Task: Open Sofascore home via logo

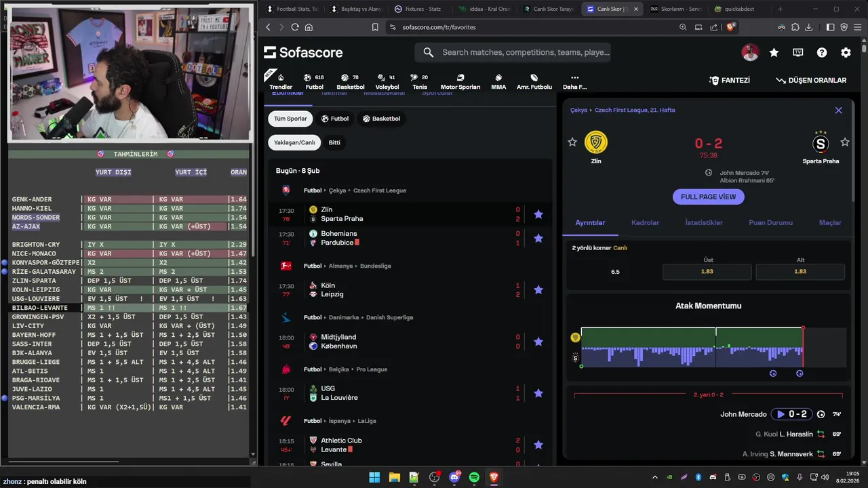Action: tap(303, 52)
